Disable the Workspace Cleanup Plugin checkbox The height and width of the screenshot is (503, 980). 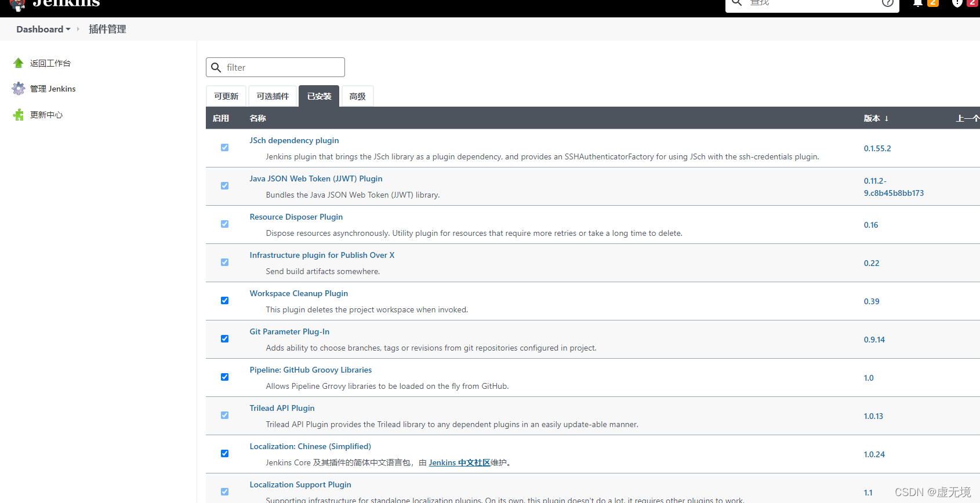224,301
